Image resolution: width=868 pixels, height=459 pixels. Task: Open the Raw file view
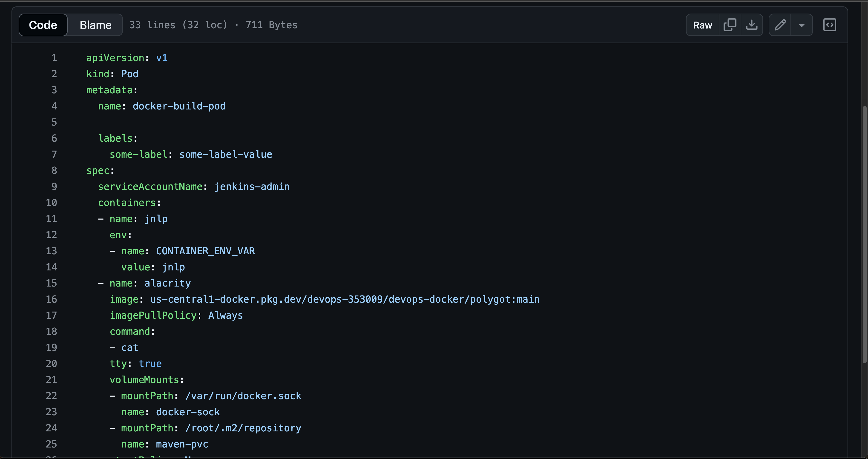(x=703, y=25)
